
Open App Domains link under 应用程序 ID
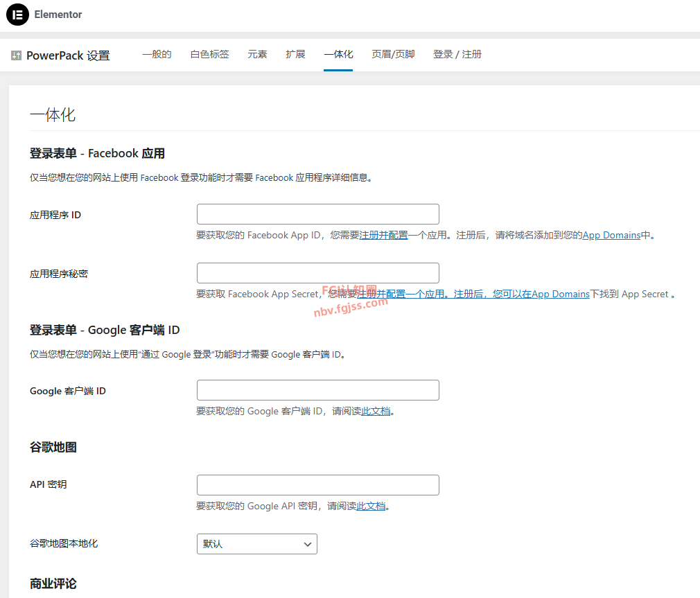611,235
